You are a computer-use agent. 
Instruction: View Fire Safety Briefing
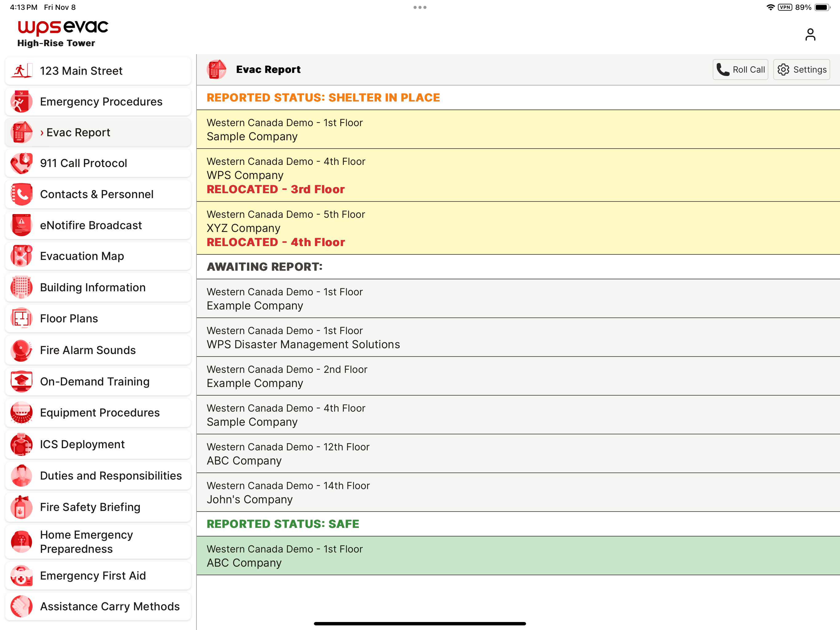click(98, 507)
